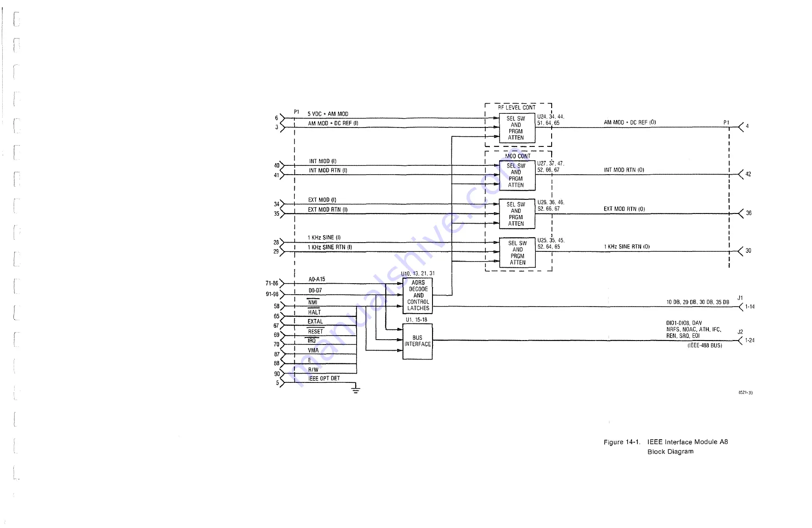Select the 'U27, 37, 47' reference designators

click(x=551, y=164)
